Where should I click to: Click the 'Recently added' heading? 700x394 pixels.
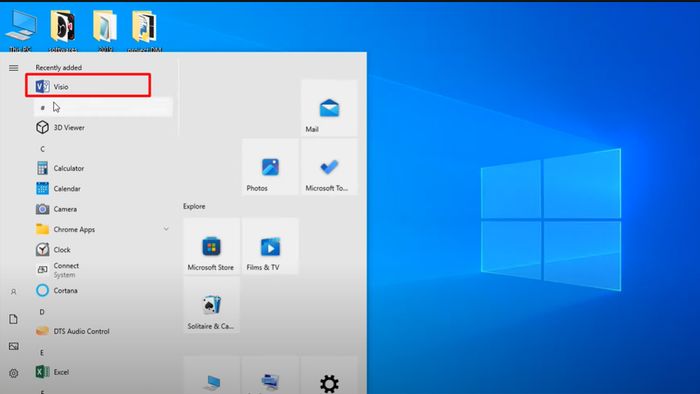(58, 68)
